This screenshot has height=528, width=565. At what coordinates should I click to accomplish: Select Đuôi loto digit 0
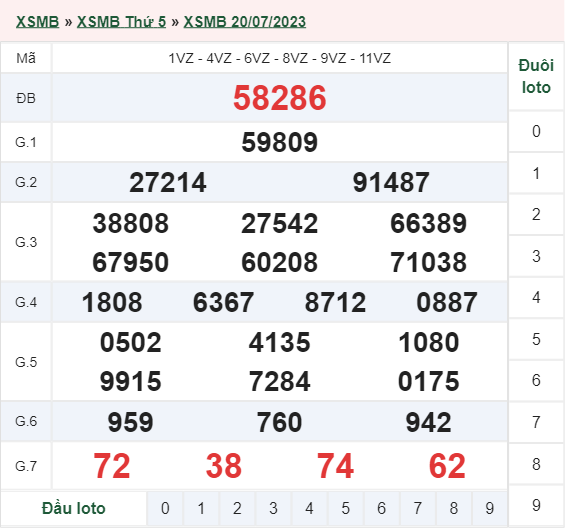536,131
